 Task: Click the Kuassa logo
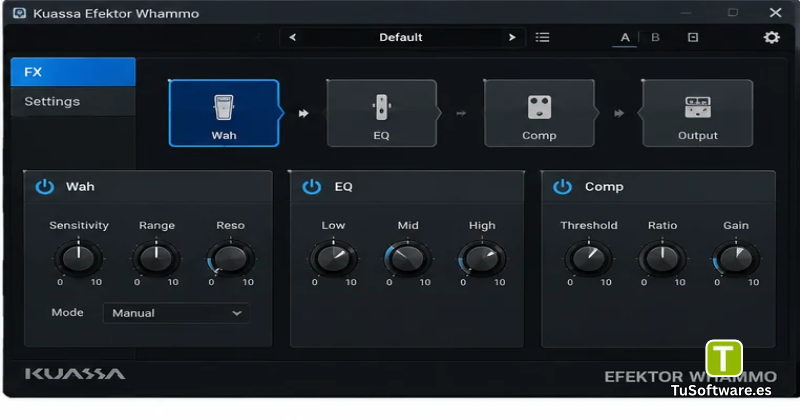point(75,374)
